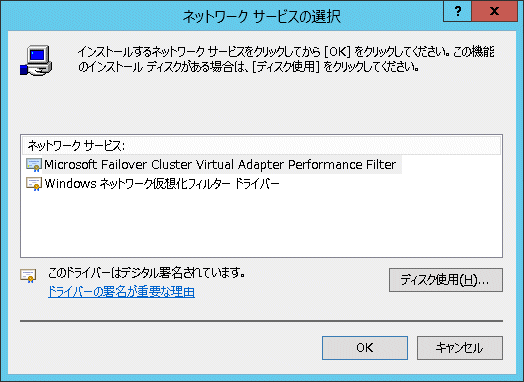524x382 pixels.
Task: Open the ドライバーの署名が重要な理由 link
Action: click(x=121, y=292)
